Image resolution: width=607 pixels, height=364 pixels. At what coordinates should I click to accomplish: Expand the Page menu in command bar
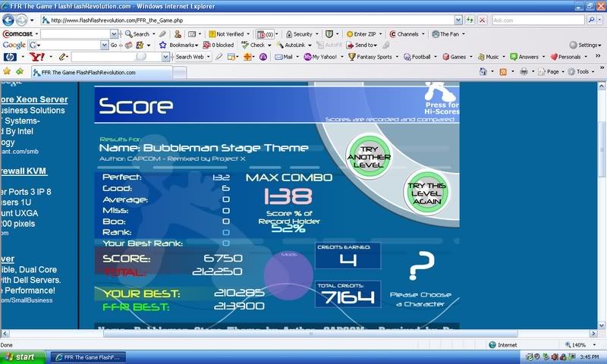552,71
